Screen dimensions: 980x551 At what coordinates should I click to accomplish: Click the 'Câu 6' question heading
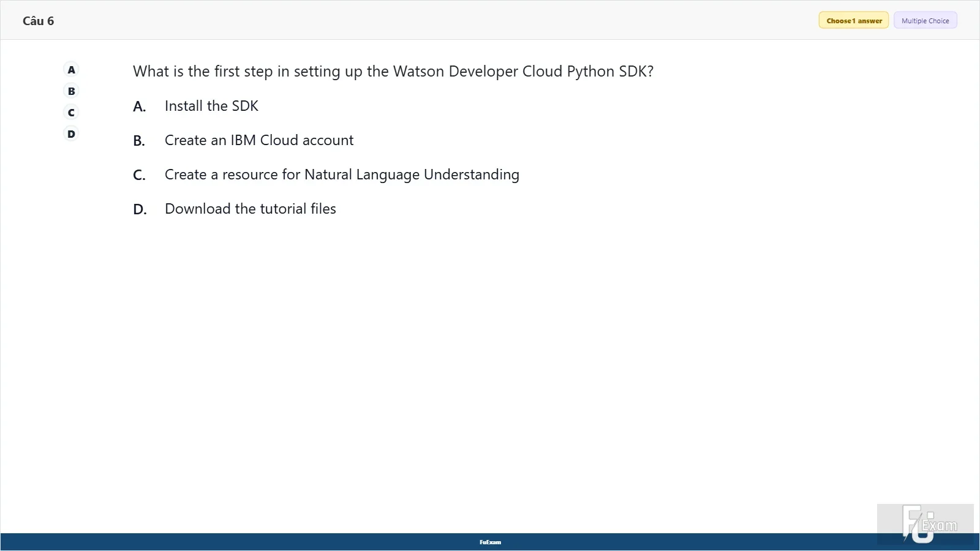point(38,21)
